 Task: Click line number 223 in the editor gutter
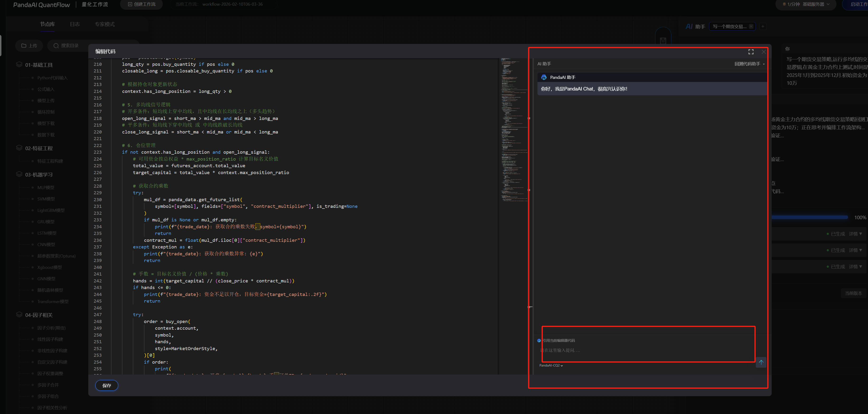point(97,152)
